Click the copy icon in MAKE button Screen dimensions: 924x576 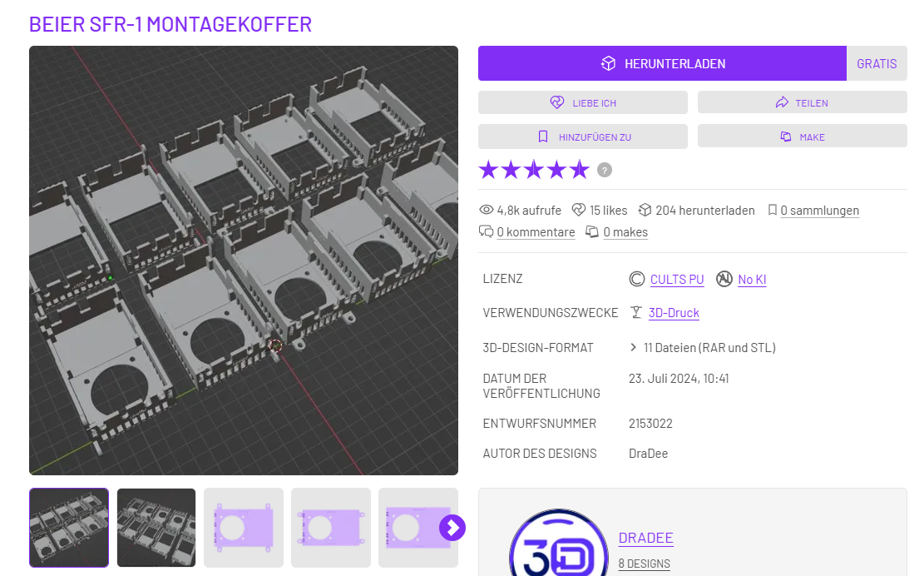(x=785, y=137)
